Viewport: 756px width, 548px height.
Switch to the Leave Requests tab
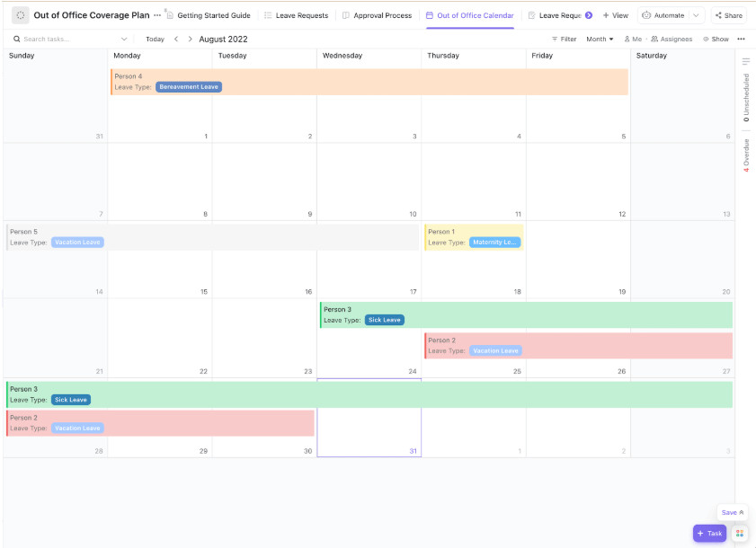[297, 15]
